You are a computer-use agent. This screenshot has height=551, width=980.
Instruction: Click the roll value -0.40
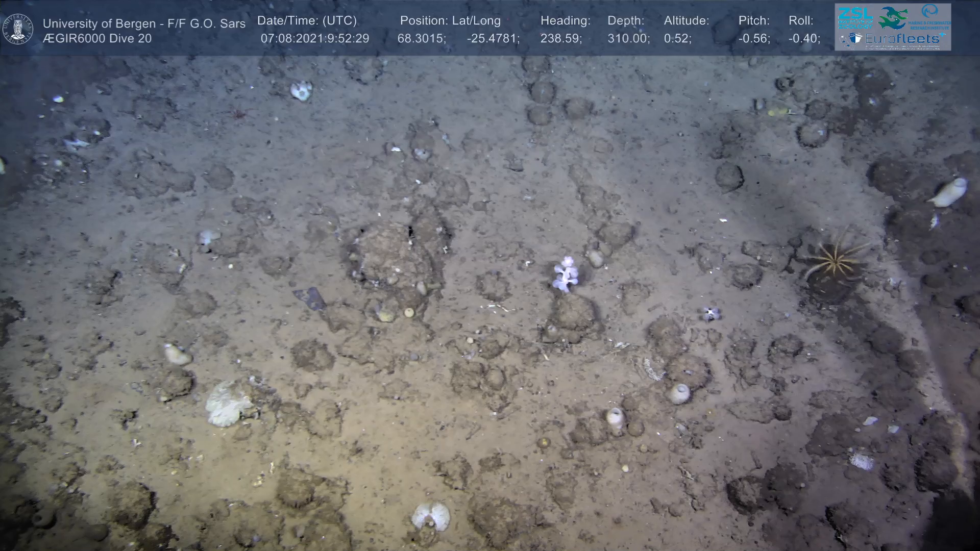[804, 39]
